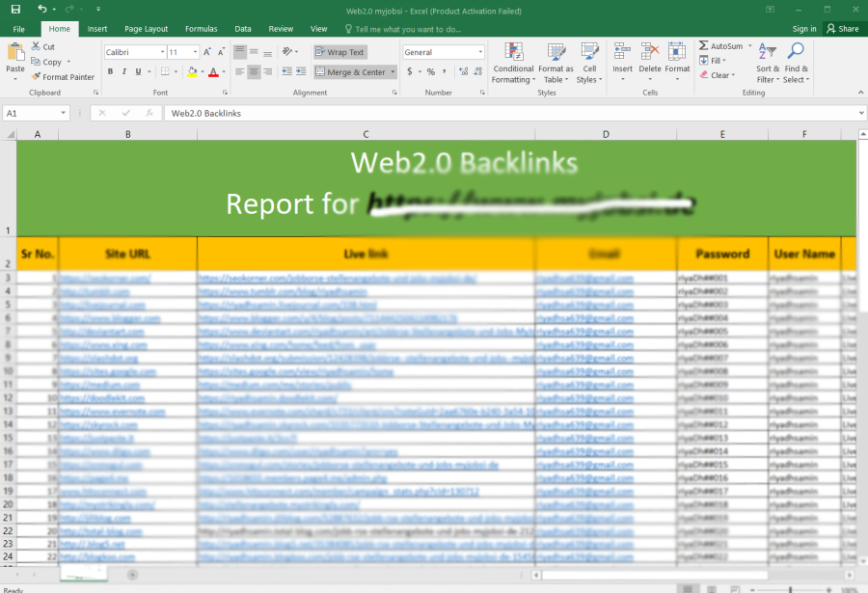Click increase decimal icon

coord(464,71)
